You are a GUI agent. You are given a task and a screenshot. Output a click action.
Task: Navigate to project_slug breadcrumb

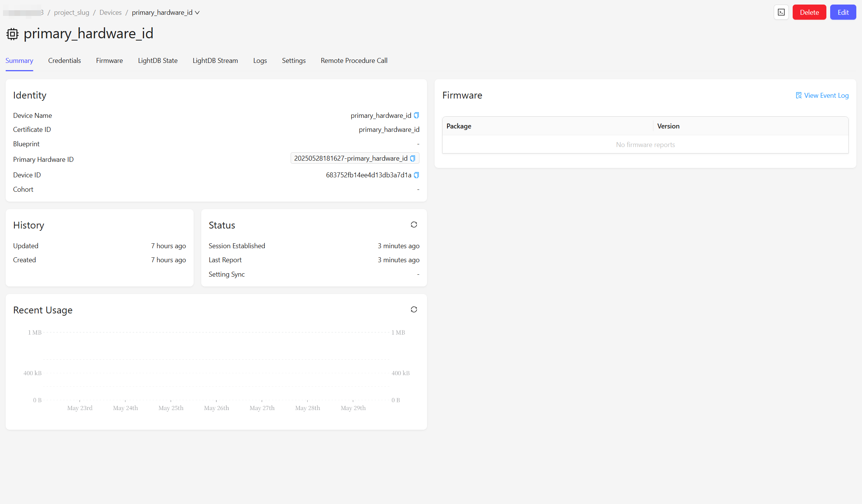(x=72, y=13)
